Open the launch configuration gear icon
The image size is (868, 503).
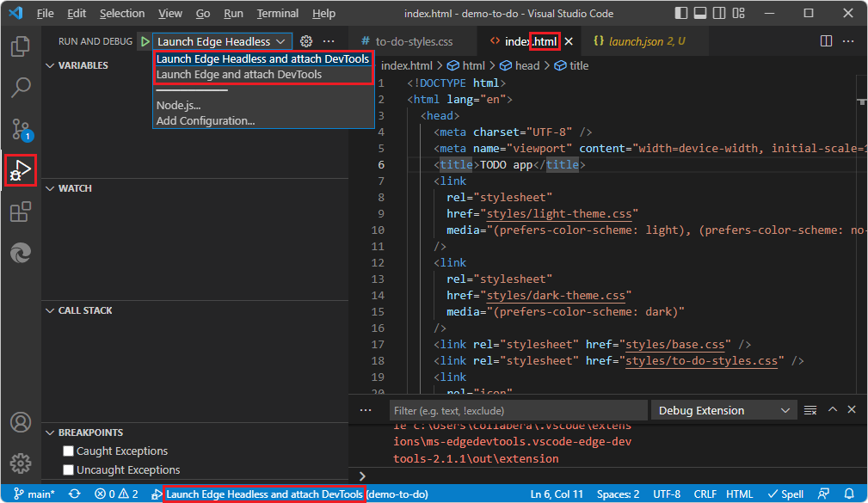coord(305,40)
